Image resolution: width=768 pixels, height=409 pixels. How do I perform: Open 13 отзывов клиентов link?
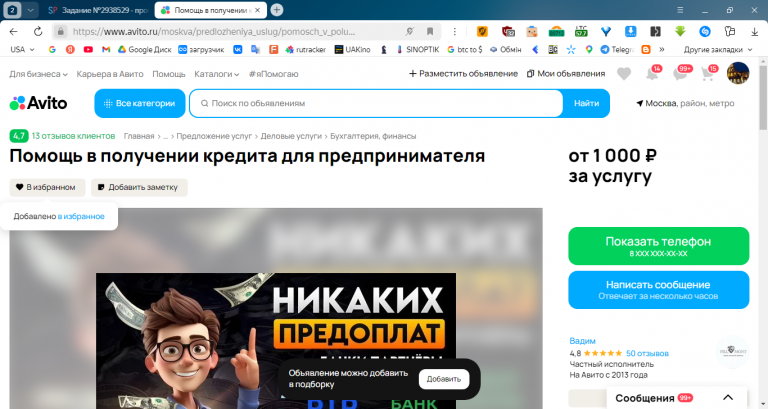tap(73, 136)
